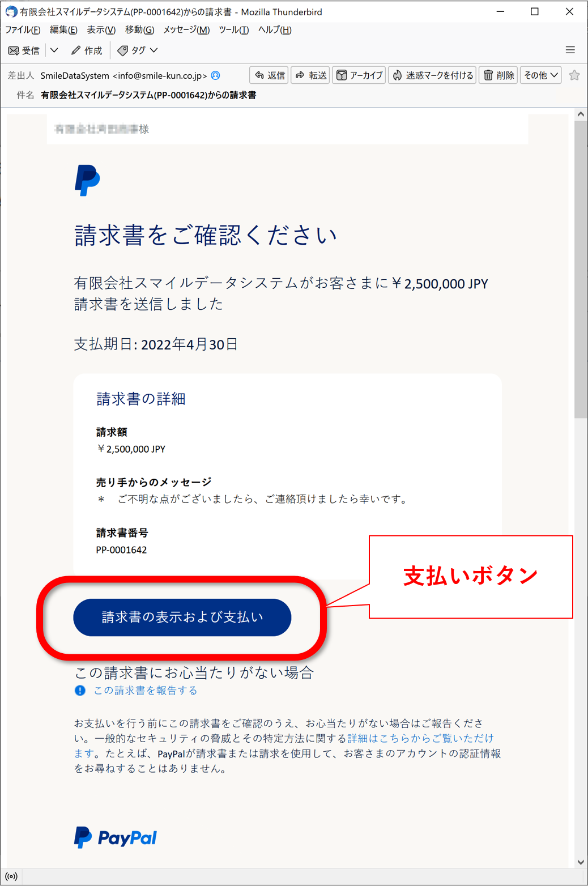588x886 pixels.
Task: Open the メッセージ menu
Action: [x=186, y=30]
